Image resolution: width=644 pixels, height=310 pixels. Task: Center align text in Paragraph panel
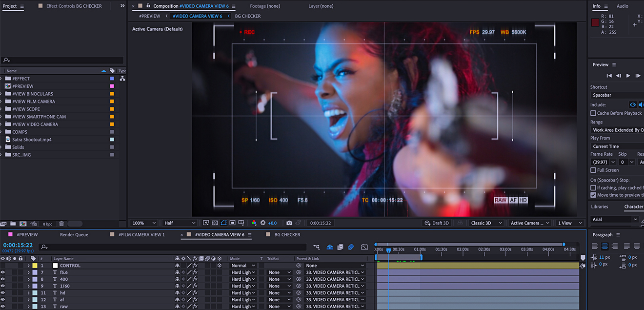pos(604,247)
